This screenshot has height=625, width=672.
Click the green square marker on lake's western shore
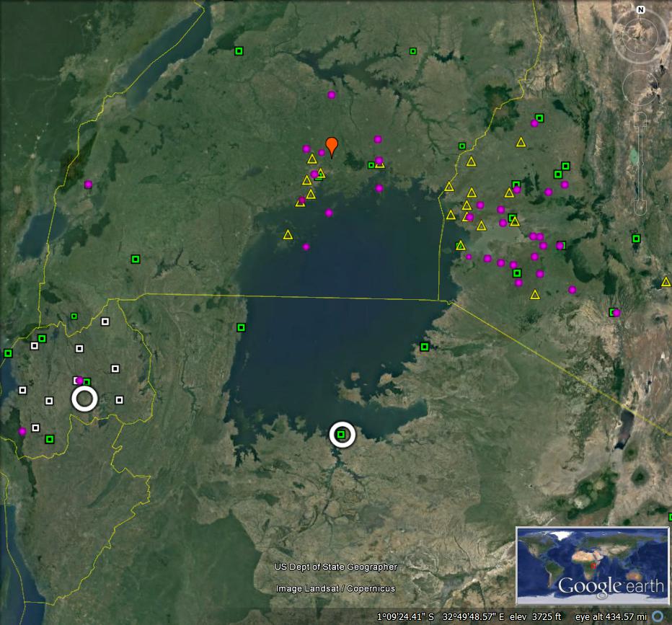pyautogui.click(x=241, y=327)
